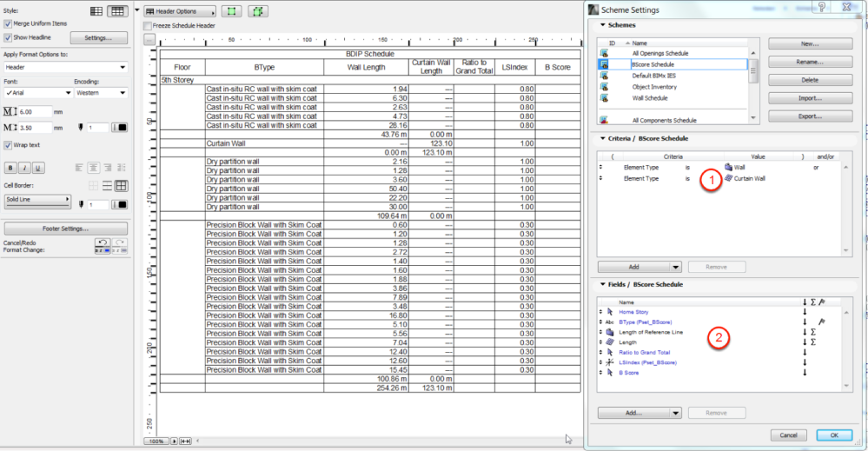Select the center text alignment icon
The width and height of the screenshot is (868, 451).
click(x=92, y=168)
